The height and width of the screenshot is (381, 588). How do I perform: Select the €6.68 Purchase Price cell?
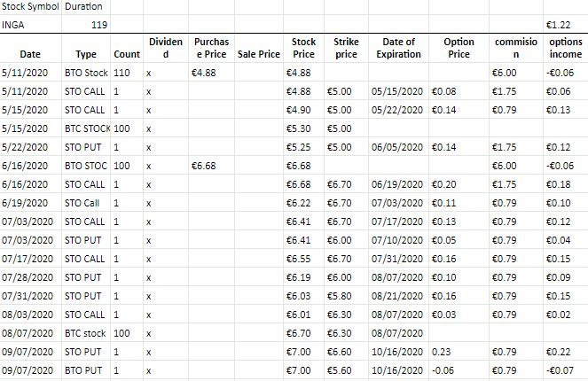211,166
